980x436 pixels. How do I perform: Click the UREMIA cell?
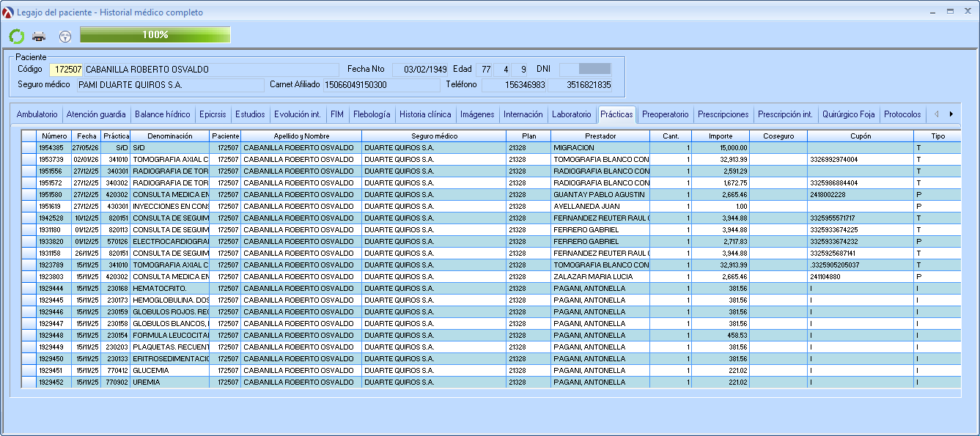170,383
